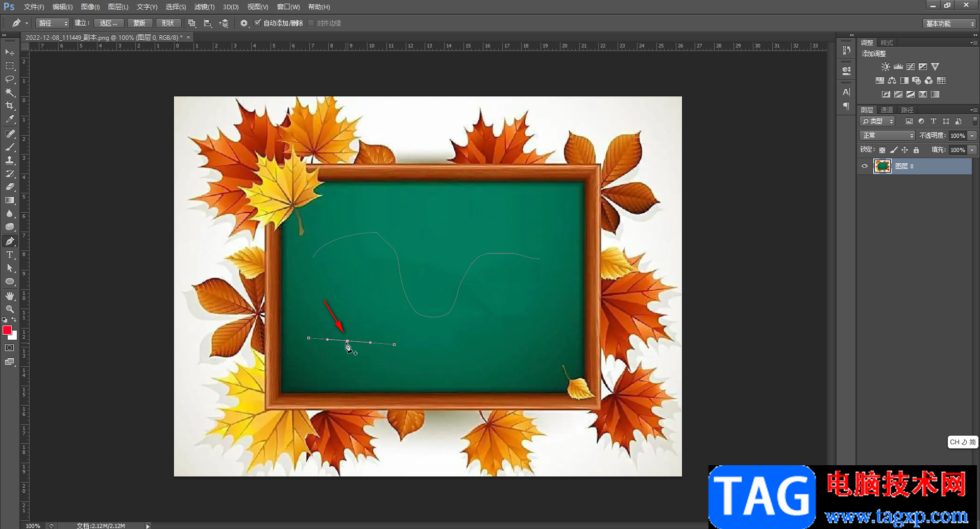This screenshot has width=980, height=529.
Task: Select the Path Selection tool
Action: (x=10, y=268)
